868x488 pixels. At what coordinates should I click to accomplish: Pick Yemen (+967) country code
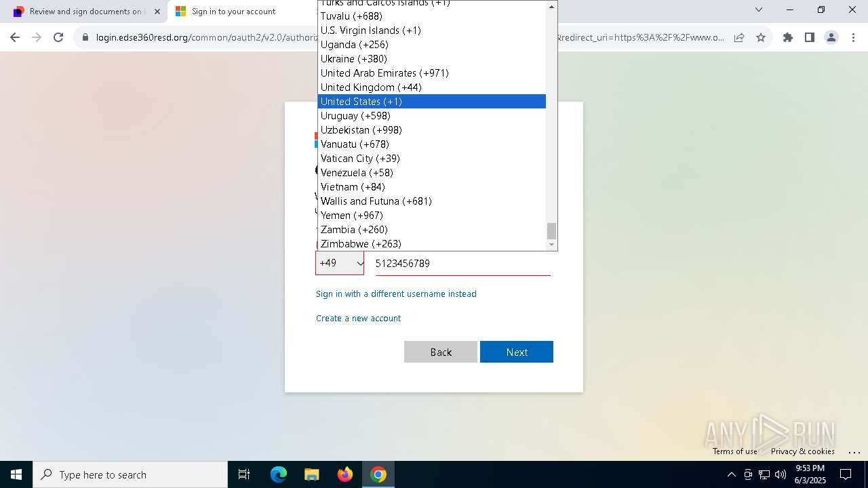click(x=432, y=216)
